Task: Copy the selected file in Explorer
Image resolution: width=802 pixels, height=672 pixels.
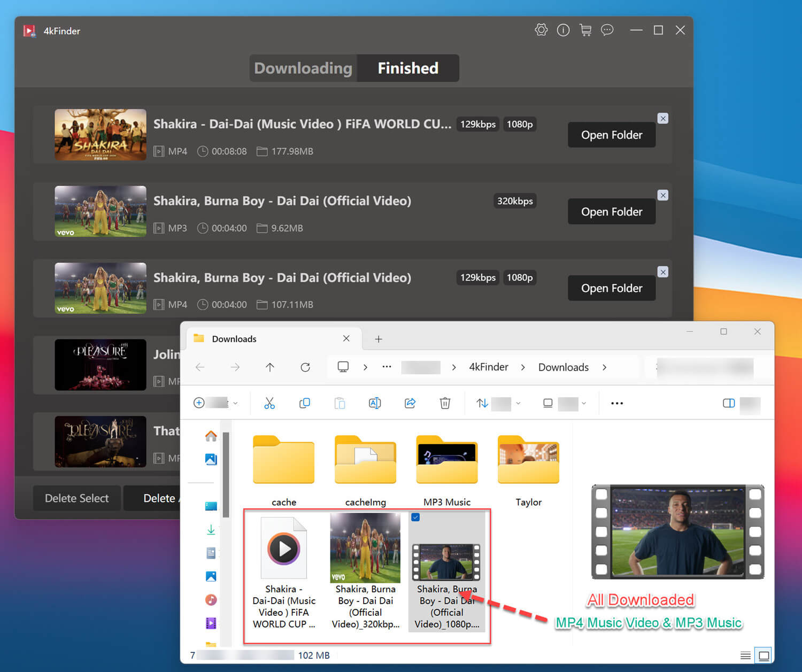Action: pyautogui.click(x=305, y=403)
